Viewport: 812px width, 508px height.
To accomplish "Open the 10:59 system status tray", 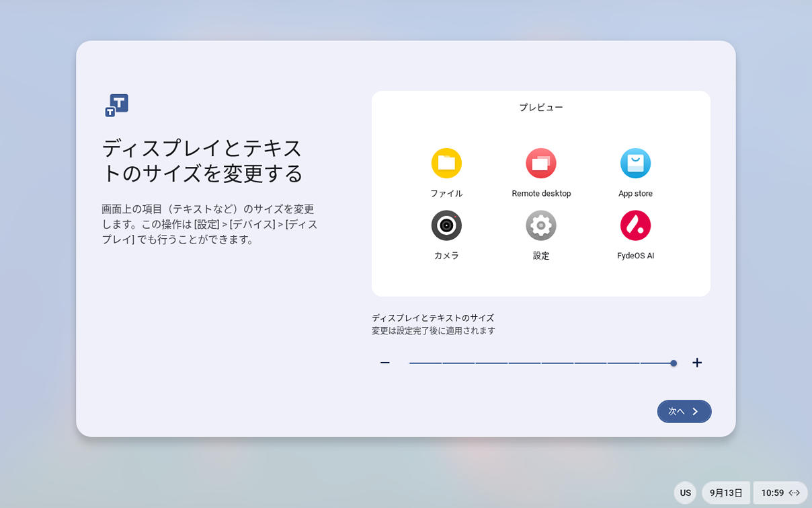I will click(780, 493).
